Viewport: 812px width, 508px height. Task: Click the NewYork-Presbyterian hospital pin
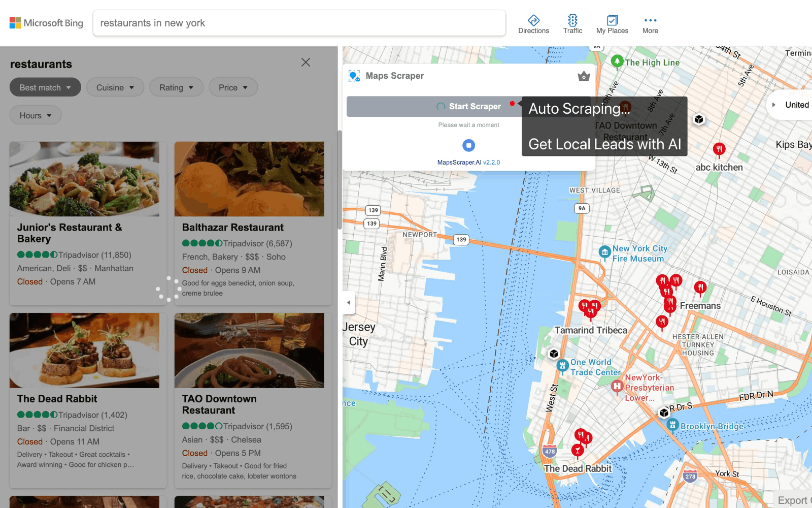(x=617, y=387)
